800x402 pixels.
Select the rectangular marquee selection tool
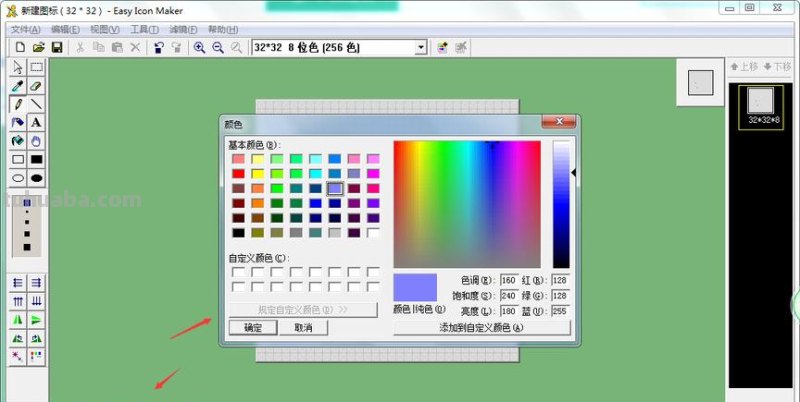point(36,67)
